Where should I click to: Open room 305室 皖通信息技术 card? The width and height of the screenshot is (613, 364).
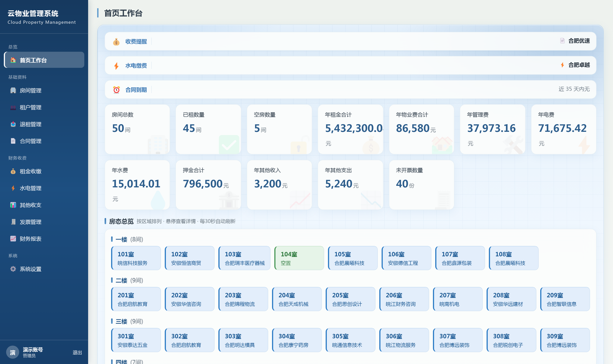coord(351,340)
